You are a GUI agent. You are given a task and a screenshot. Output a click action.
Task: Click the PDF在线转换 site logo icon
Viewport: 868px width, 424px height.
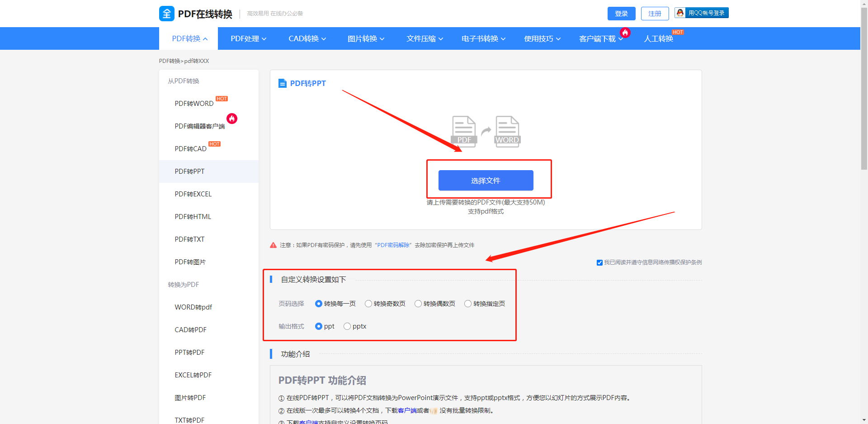pyautogui.click(x=166, y=14)
